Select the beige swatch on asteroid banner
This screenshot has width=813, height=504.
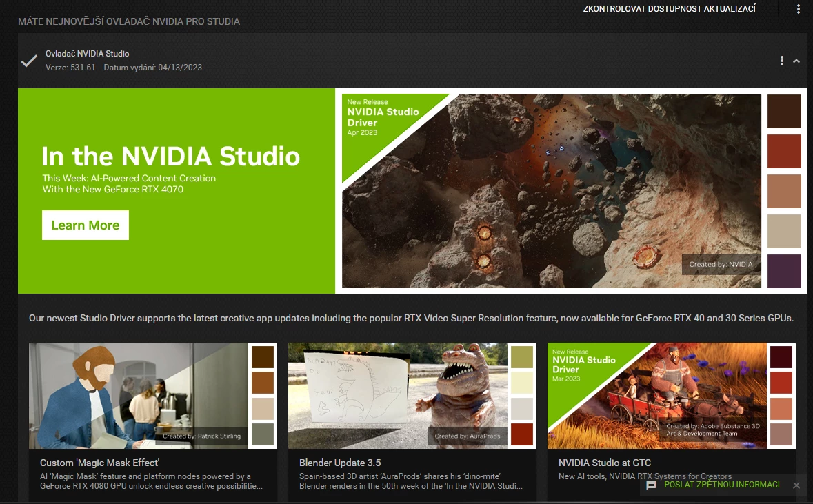click(784, 231)
